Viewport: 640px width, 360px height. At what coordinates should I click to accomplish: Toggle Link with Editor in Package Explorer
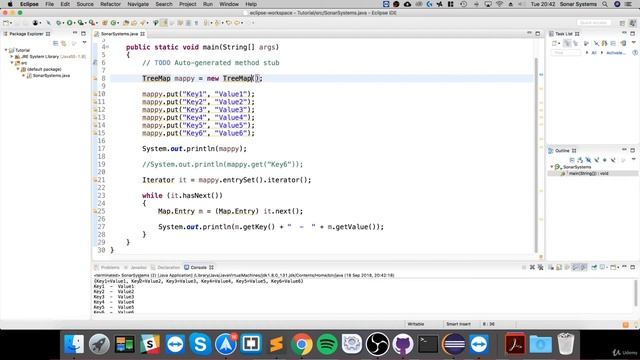pos(64,43)
